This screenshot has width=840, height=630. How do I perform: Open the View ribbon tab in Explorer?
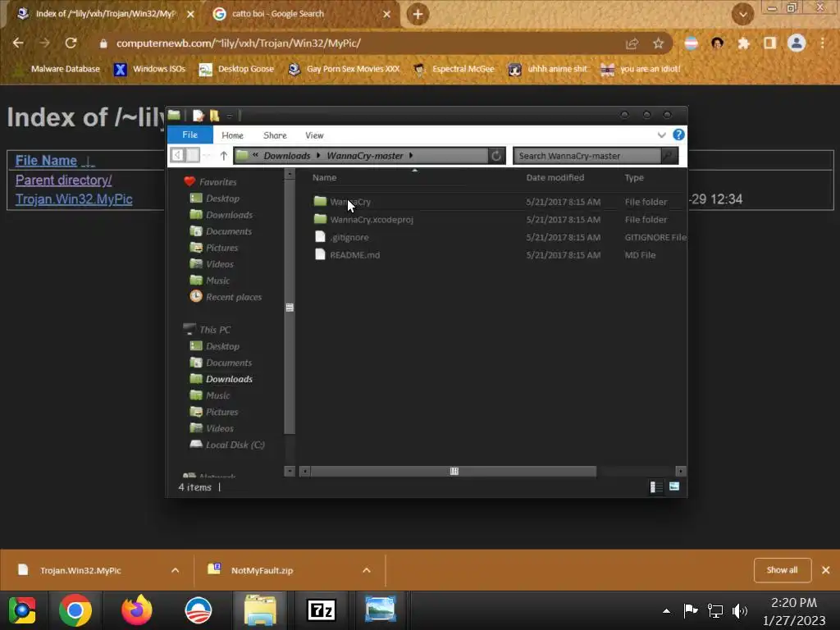coord(314,135)
